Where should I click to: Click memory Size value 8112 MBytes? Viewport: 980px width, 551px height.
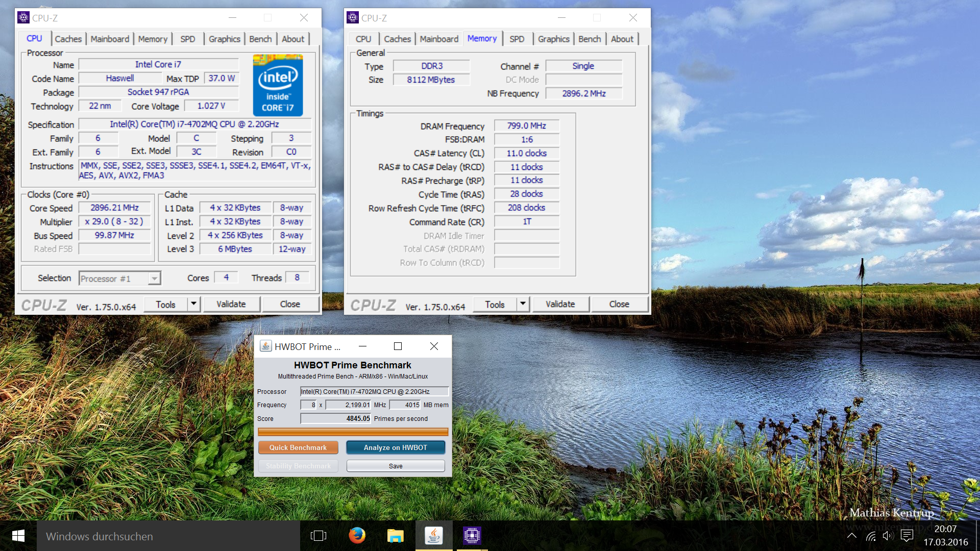click(x=431, y=80)
